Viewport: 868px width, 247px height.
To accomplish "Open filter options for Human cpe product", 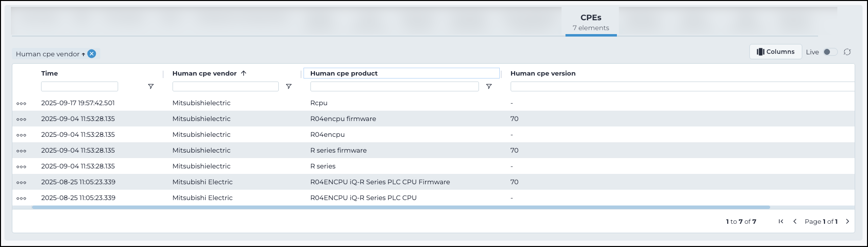I will pos(489,86).
